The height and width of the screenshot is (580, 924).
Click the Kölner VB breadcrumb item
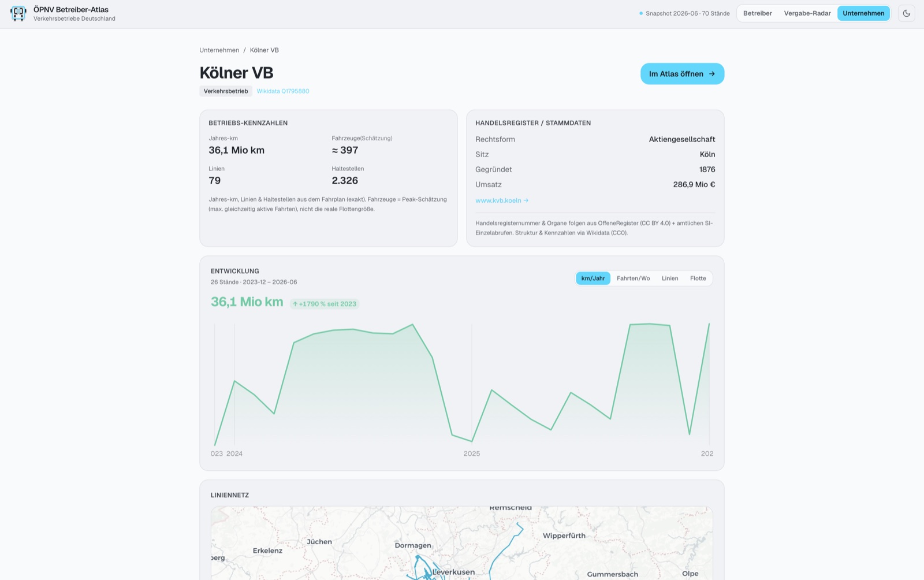tap(264, 50)
